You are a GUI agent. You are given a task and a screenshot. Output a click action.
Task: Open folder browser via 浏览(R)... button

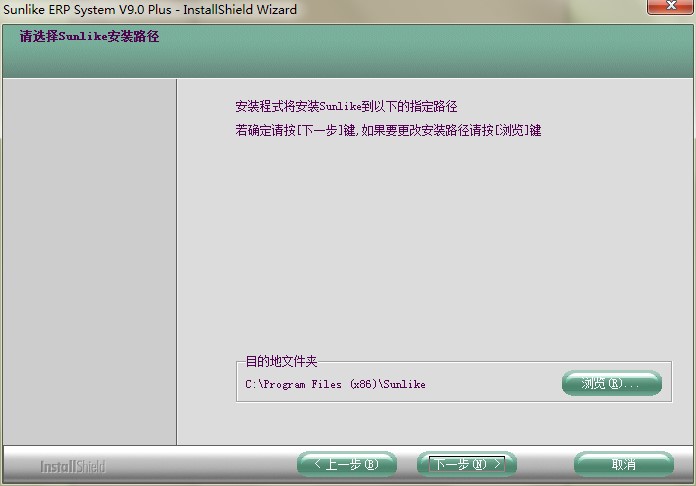612,383
